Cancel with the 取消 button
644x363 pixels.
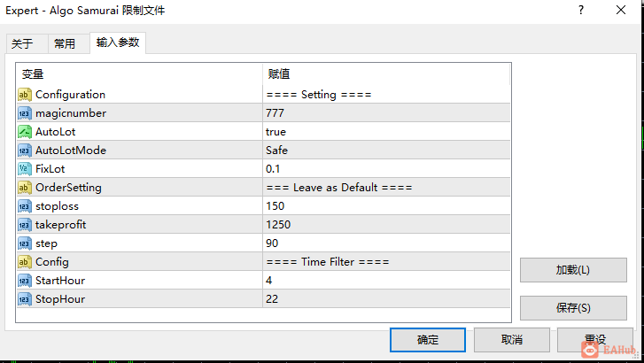click(512, 340)
